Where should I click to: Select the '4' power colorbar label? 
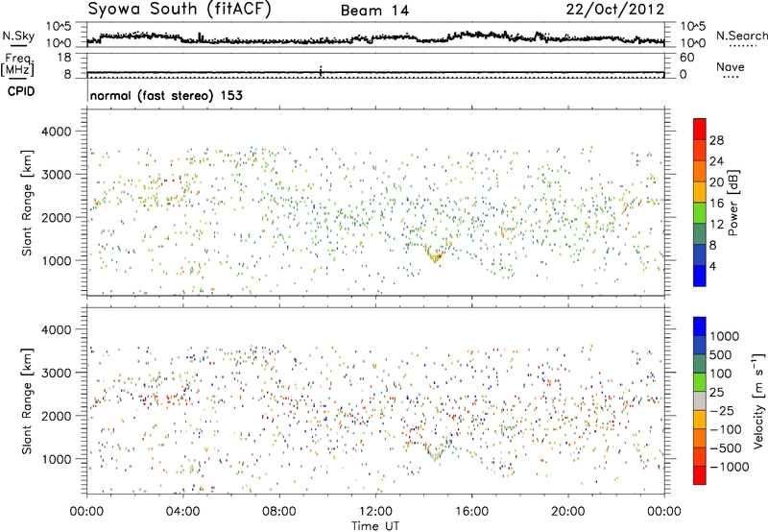[713, 266]
